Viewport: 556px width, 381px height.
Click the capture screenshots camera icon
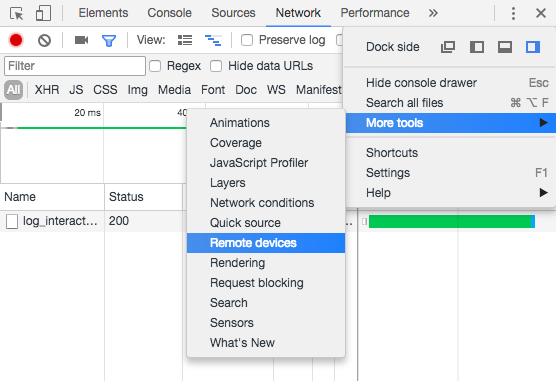pos(81,40)
